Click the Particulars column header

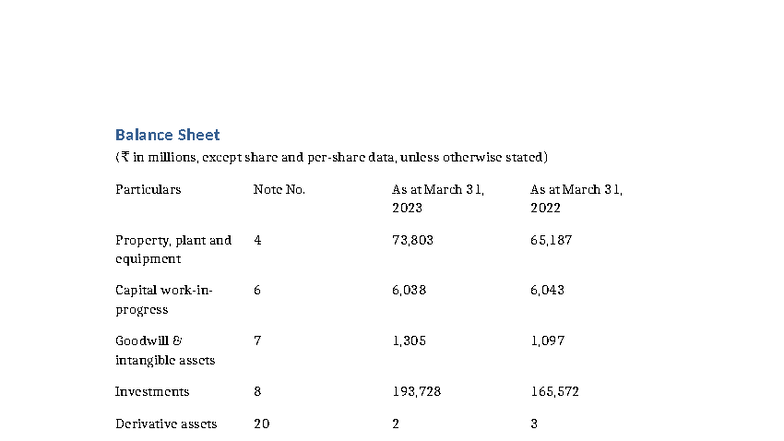[148, 190]
